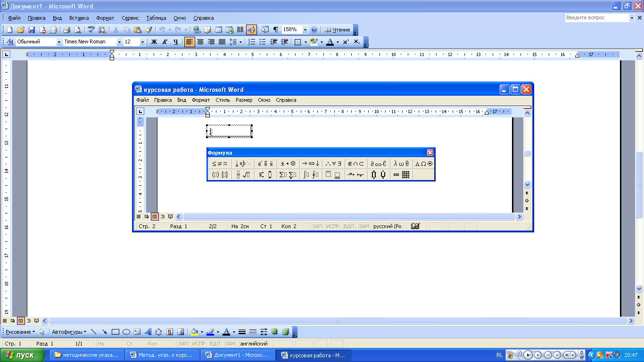Open the style dropdown showing Обычный
Viewport: 644px width, 362px height.
point(59,42)
